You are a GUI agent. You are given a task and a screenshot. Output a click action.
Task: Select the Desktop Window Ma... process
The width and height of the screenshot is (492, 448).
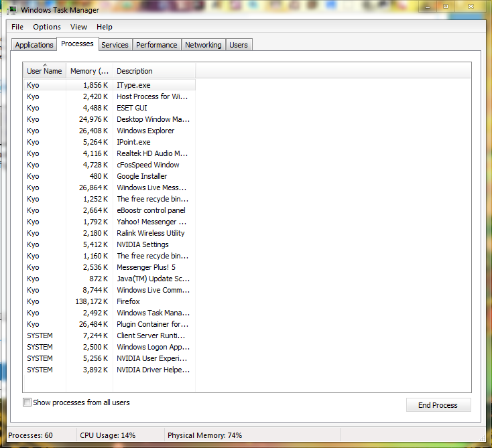coord(109,119)
